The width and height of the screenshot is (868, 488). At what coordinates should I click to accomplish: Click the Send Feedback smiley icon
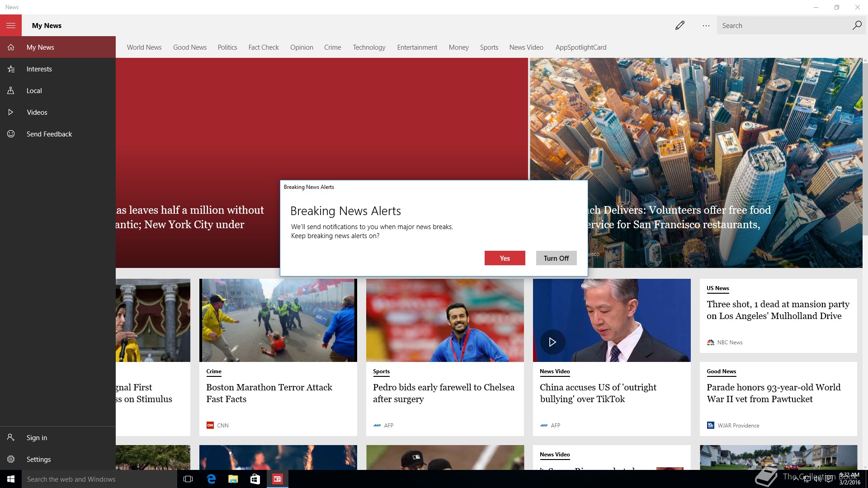pos(11,134)
